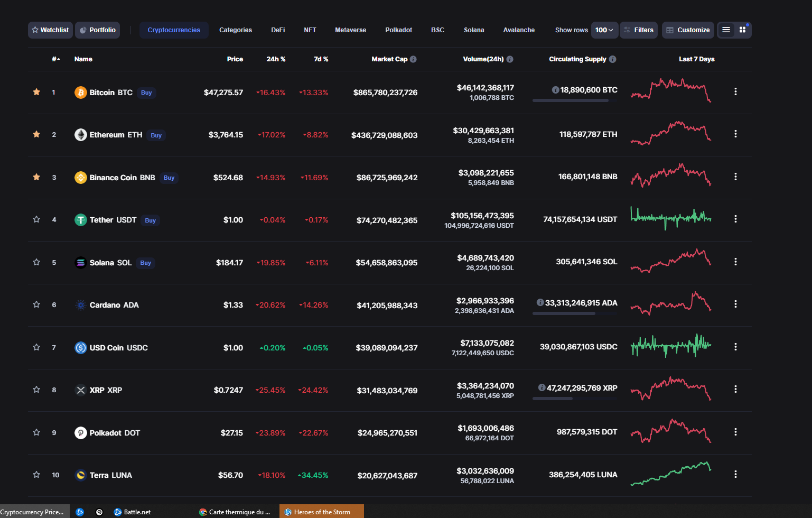Switch to the Categories tab
The image size is (812, 518).
(x=236, y=30)
